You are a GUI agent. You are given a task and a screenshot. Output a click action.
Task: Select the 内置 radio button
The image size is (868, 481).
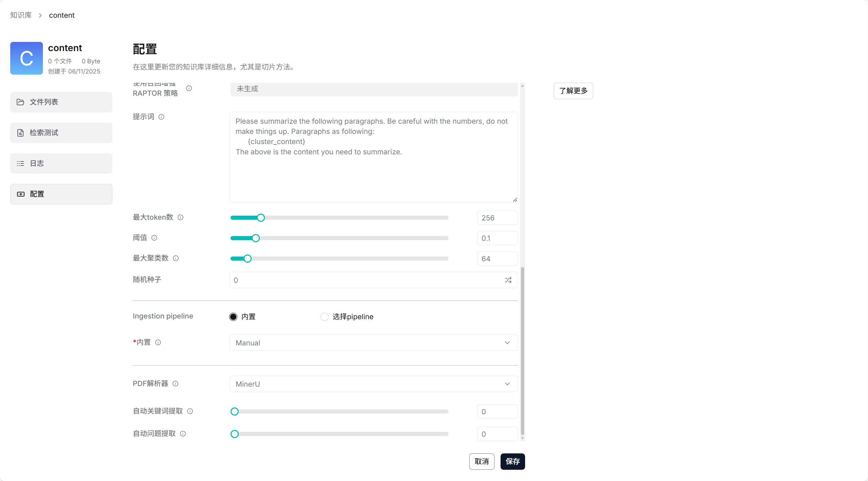click(x=233, y=317)
